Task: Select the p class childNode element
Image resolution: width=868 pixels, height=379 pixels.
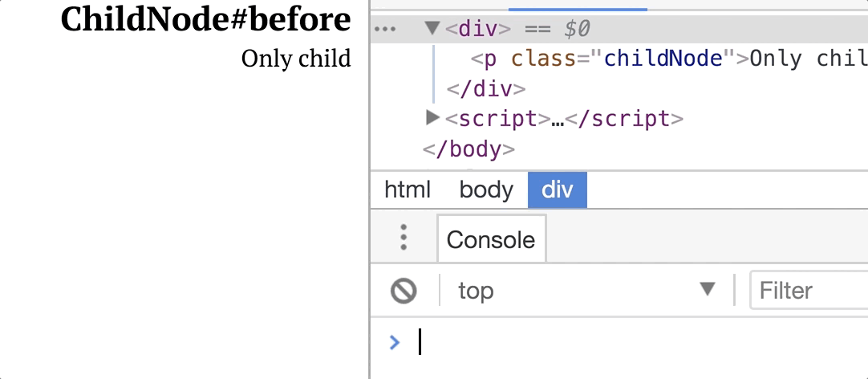Action: (x=669, y=58)
